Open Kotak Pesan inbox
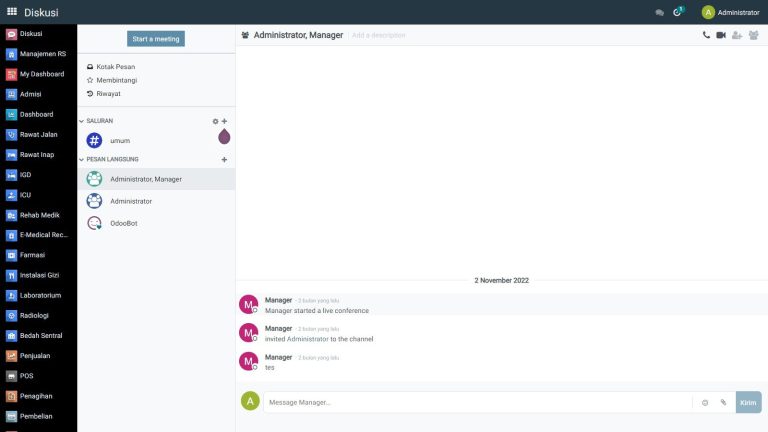 coord(111,67)
